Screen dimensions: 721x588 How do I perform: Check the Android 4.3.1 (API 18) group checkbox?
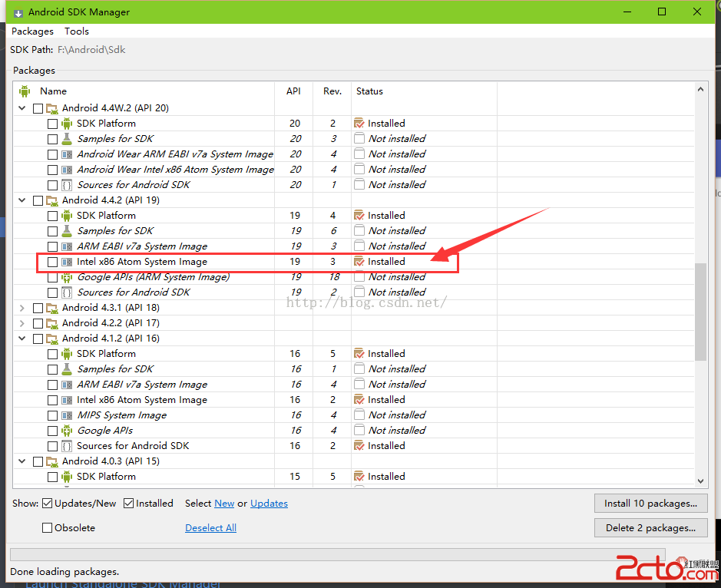tap(38, 308)
